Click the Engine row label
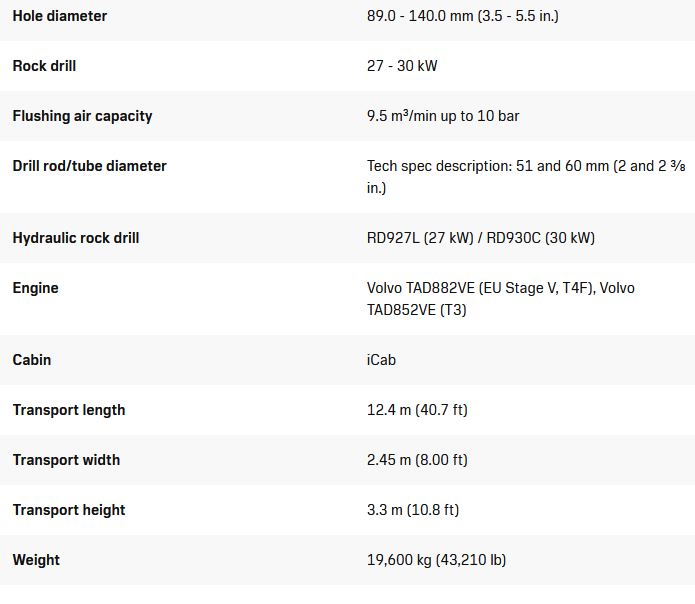Viewport: 695px width, 604px height. [x=35, y=288]
